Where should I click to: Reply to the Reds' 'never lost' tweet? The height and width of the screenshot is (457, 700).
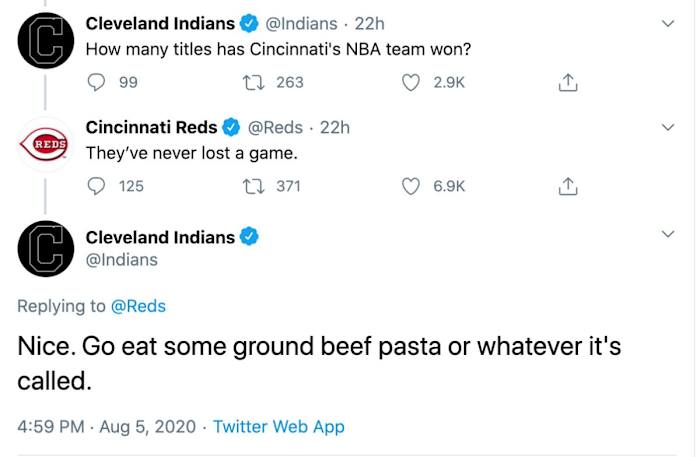coord(97,185)
